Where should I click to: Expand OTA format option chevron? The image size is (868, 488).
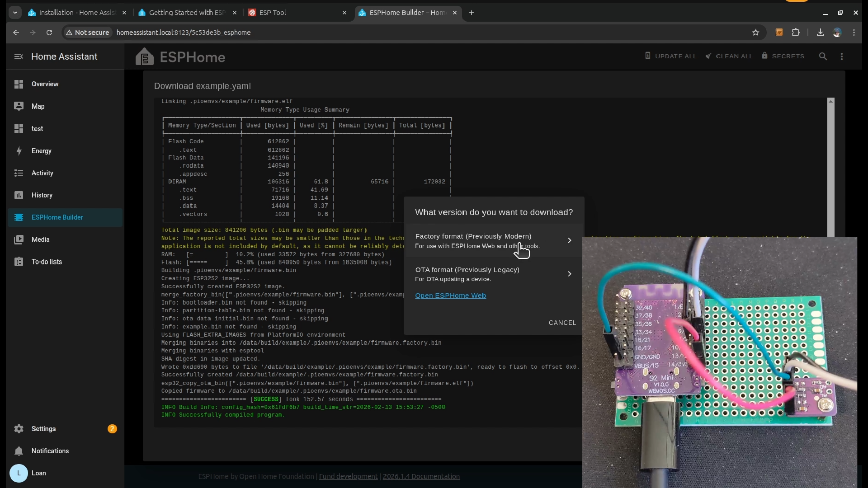(x=570, y=274)
